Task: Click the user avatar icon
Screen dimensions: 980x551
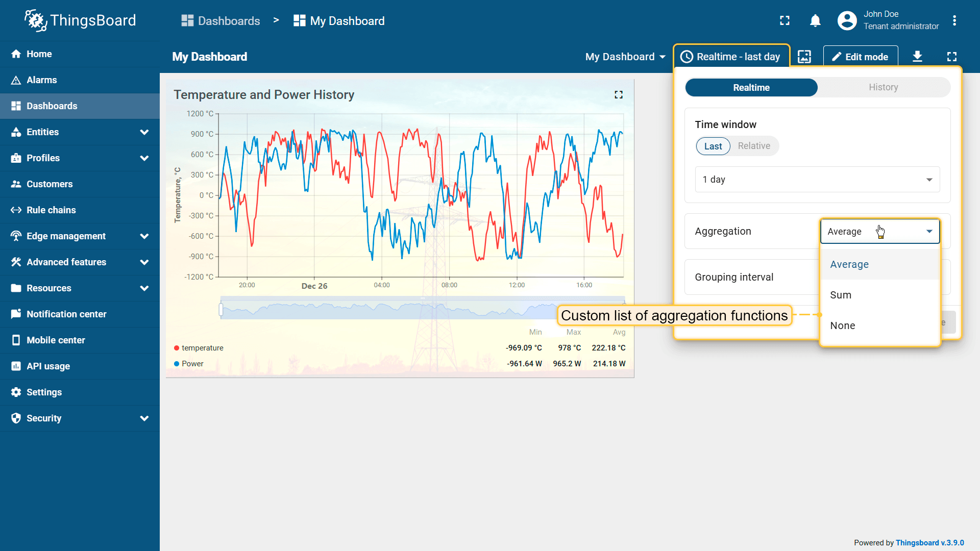Action: 847,21
